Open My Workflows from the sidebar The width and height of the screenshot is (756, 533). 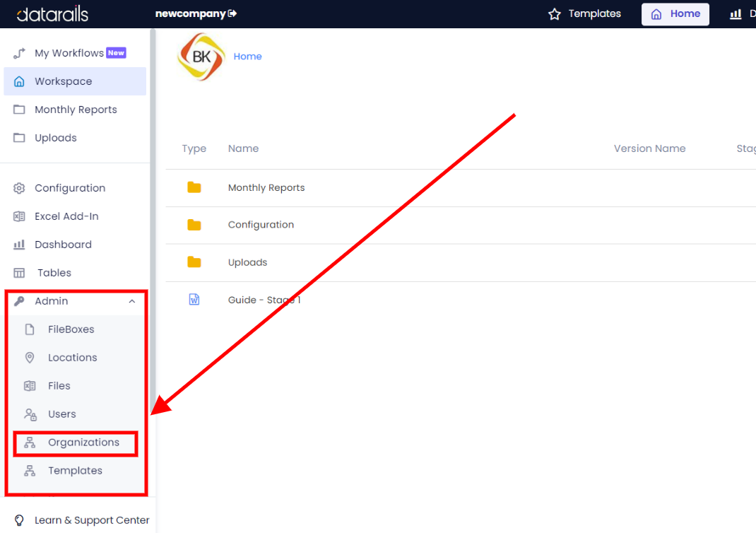[x=69, y=52]
